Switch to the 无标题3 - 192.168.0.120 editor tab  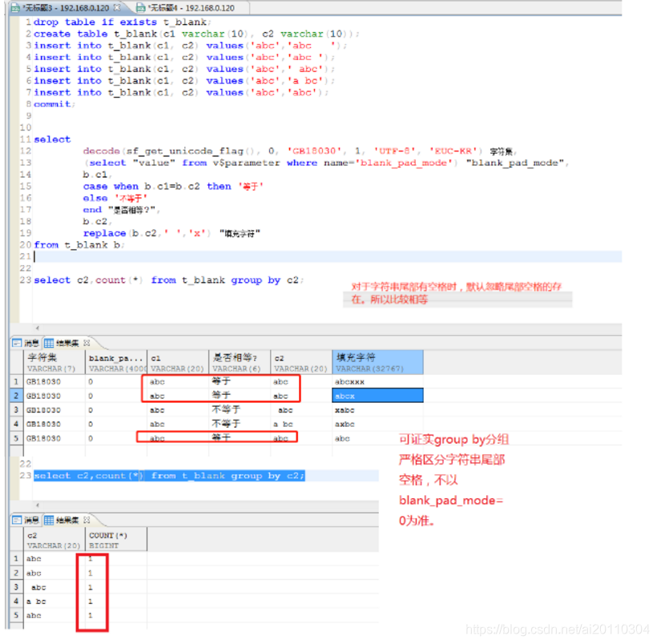[66, 8]
